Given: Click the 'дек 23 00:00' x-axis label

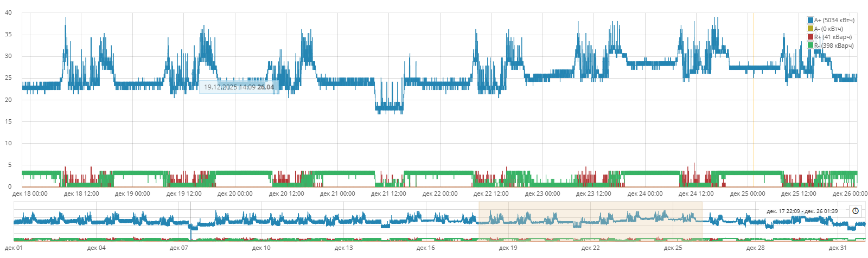Looking at the screenshot, I should point(542,193).
